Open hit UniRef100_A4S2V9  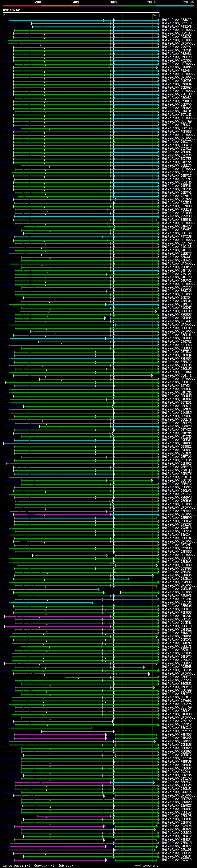(x=177, y=26)
